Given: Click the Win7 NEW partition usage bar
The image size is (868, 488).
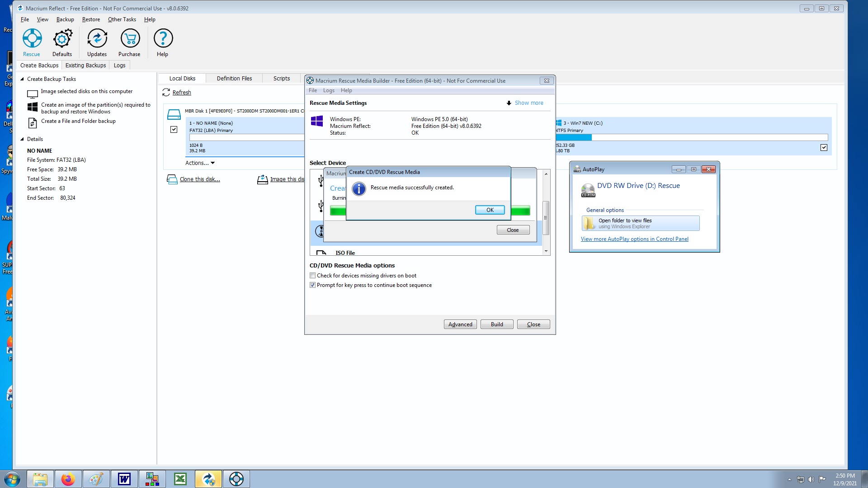Looking at the screenshot, I should pyautogui.click(x=692, y=137).
